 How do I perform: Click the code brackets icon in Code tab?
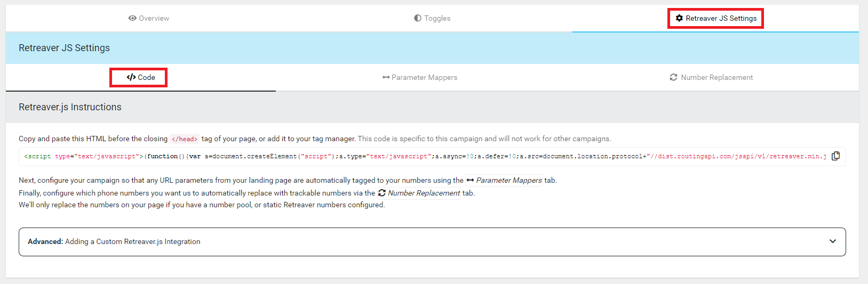pyautogui.click(x=131, y=77)
